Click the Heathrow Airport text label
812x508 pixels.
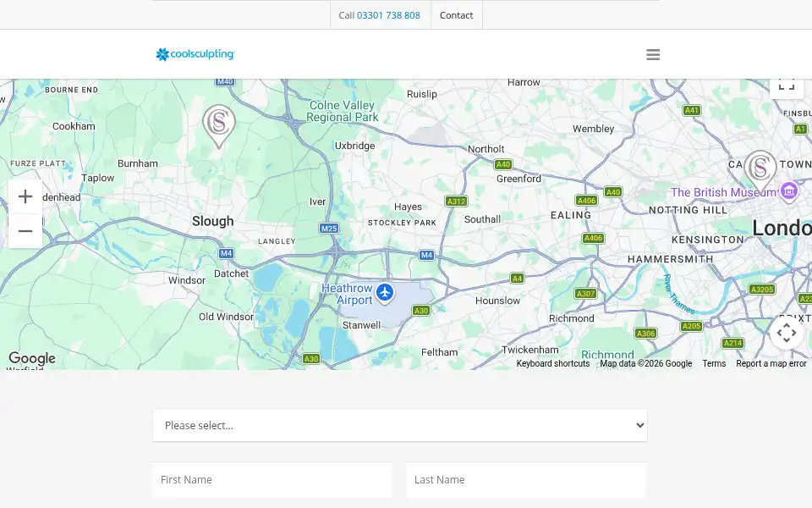coord(347,294)
